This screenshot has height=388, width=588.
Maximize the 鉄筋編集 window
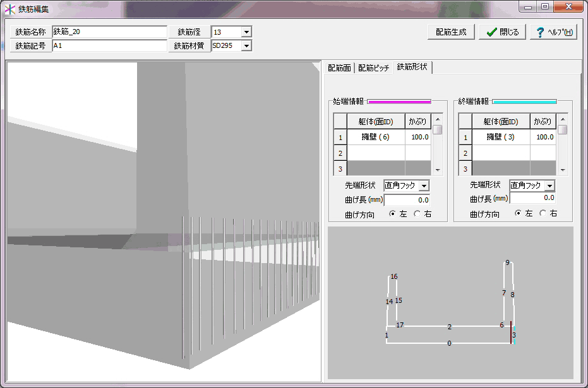click(545, 7)
